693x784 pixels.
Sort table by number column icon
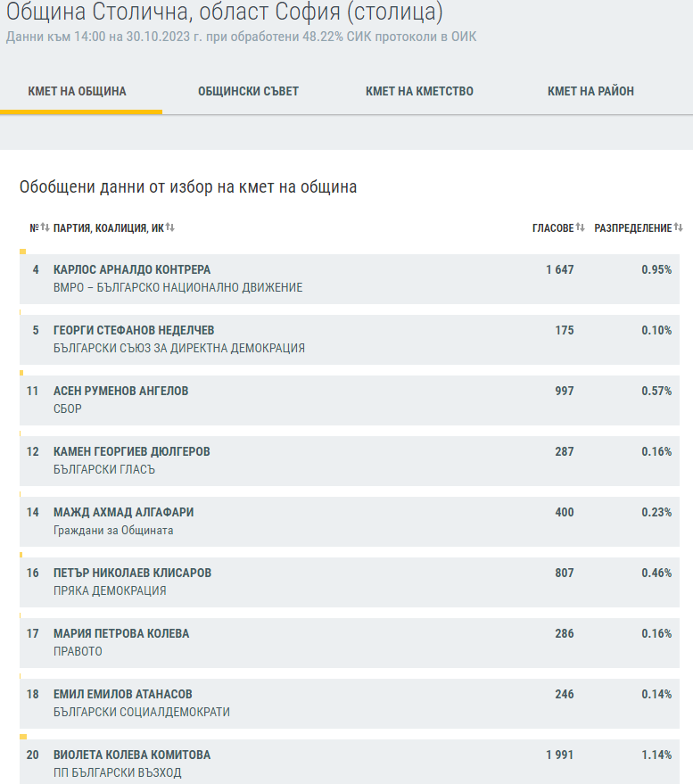[45, 227]
